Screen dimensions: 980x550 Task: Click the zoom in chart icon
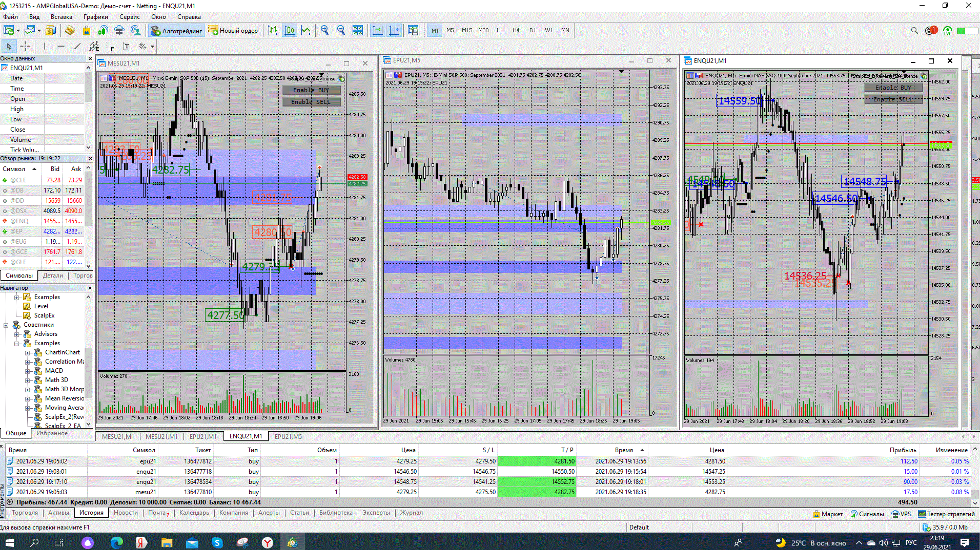[x=324, y=31]
